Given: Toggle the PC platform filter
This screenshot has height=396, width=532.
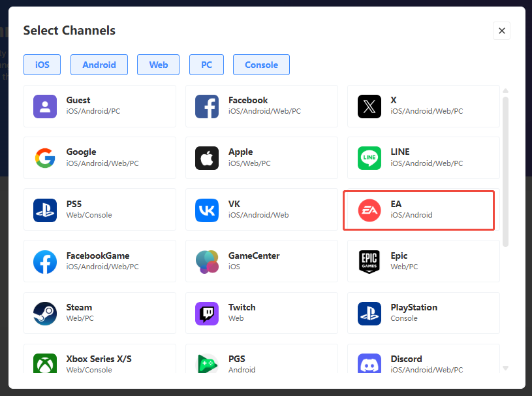Looking at the screenshot, I should pyautogui.click(x=206, y=65).
